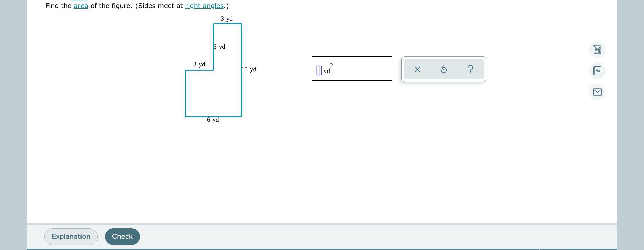The width and height of the screenshot is (644, 250).
Task: Click the "6 yd" bottom label
Action: [x=213, y=120]
